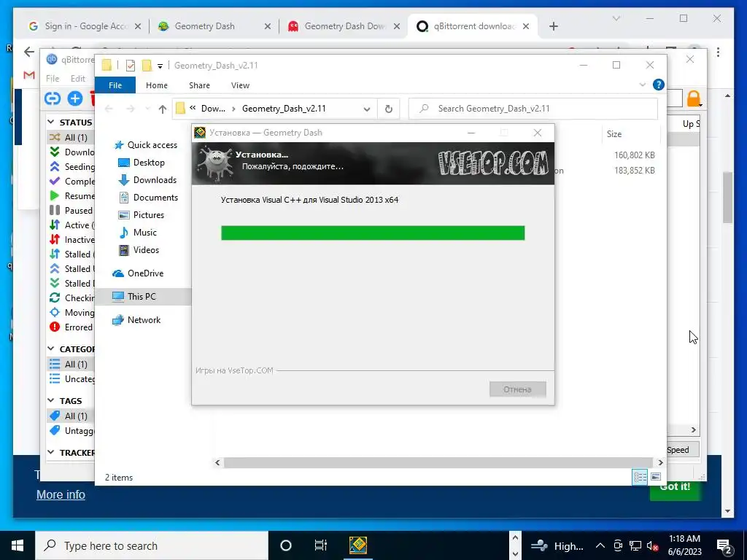Open Explorer help question mark icon
This screenshot has height=560, width=747.
coord(659,85)
